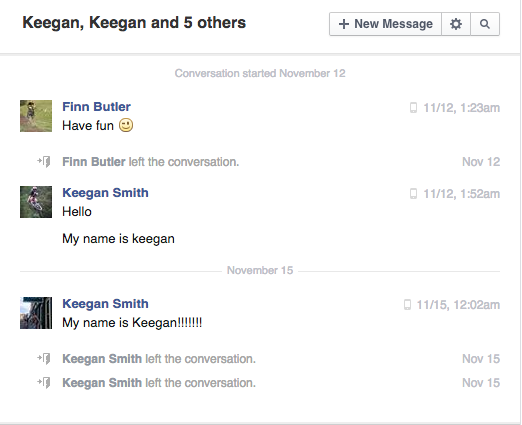Click mobile icon beside 11/12, 1:23am
522x425 pixels.
click(413, 108)
